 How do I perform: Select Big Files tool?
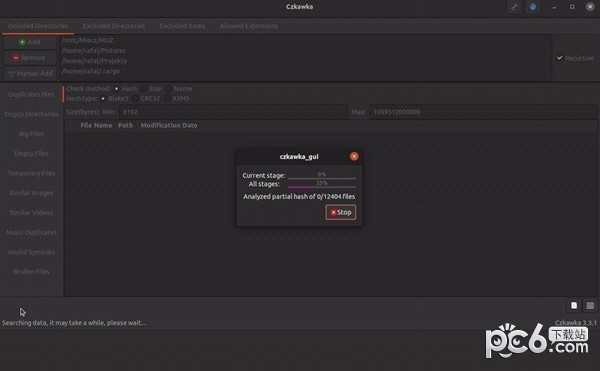[x=31, y=134]
